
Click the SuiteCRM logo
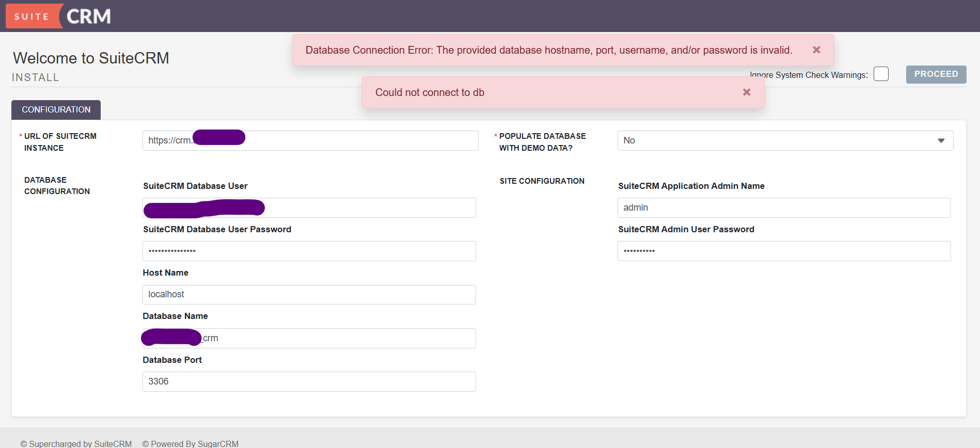click(x=59, y=16)
